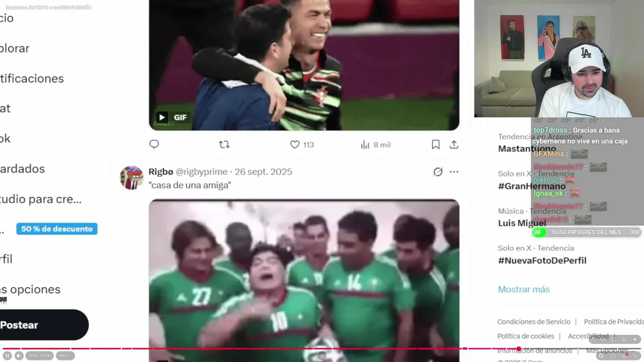Open replies on the Ronaldo GIF post

[154, 144]
